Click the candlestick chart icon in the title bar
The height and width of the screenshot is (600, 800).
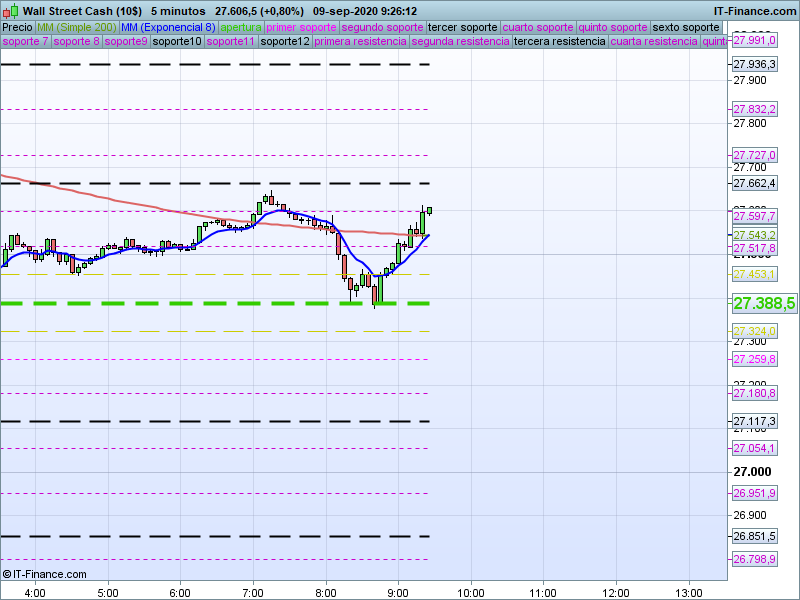10,11
